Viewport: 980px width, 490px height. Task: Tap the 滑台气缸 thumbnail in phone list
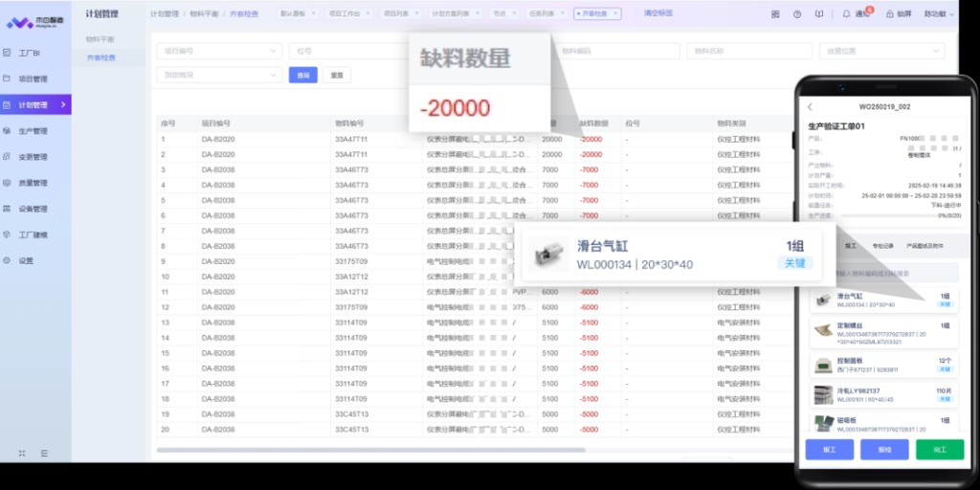[824, 300]
